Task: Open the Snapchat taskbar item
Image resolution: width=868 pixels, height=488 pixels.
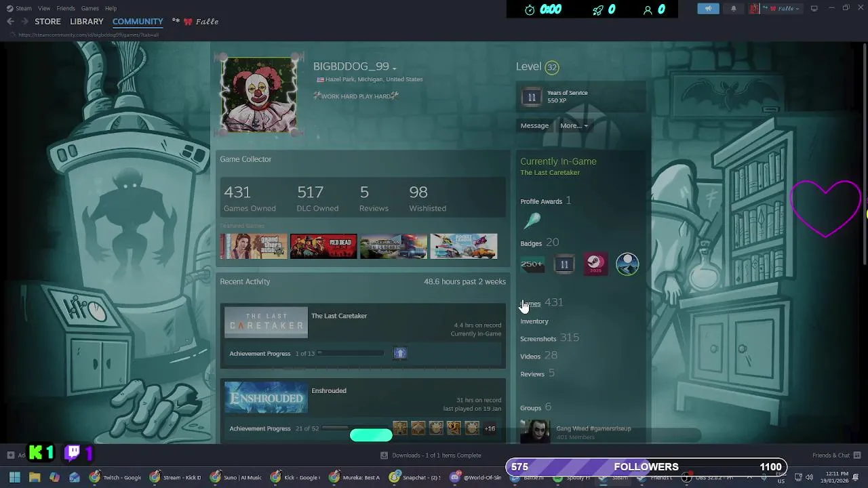Action: (415, 477)
